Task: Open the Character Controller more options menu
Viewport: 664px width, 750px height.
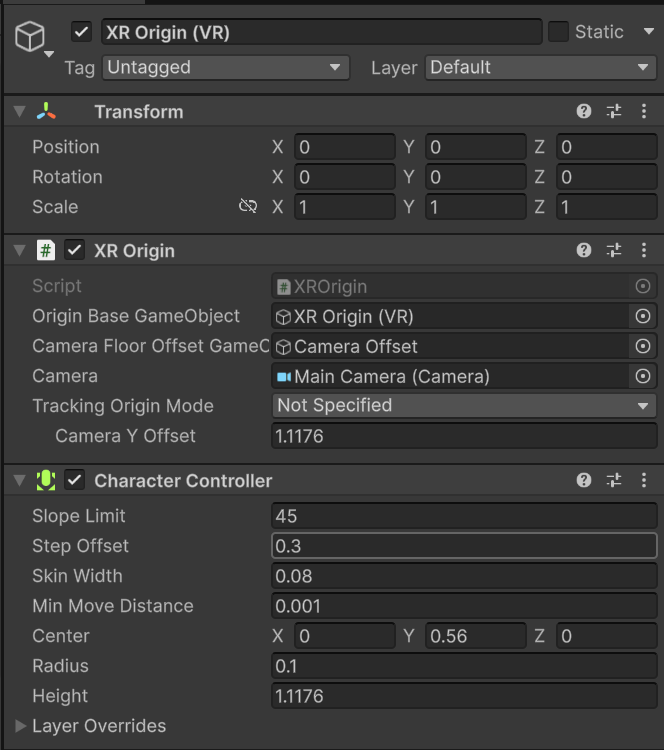Action: (643, 481)
